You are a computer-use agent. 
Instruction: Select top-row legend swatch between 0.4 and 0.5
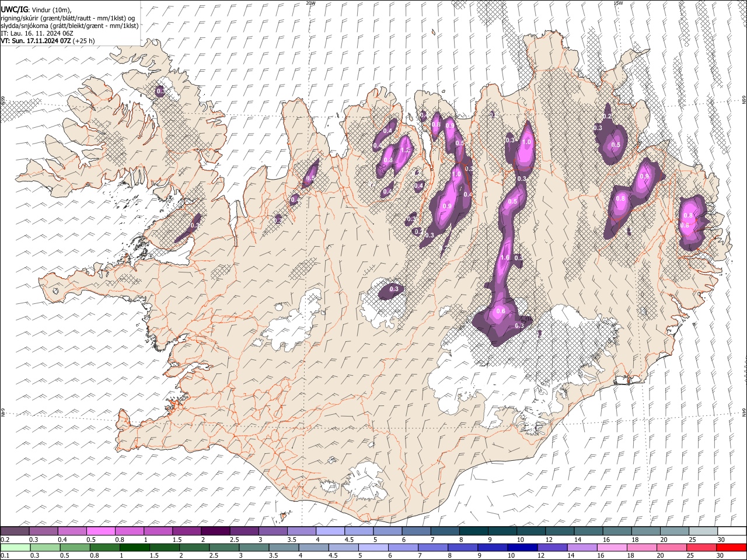coord(72,531)
